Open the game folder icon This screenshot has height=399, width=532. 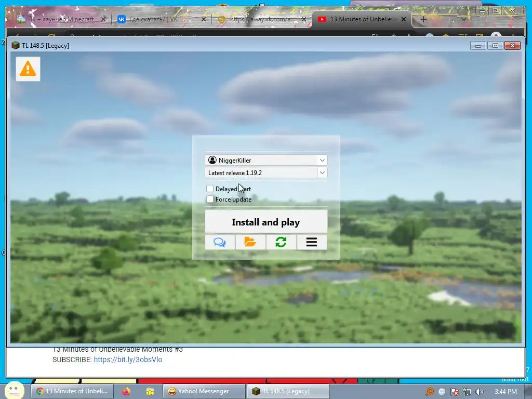coord(250,242)
